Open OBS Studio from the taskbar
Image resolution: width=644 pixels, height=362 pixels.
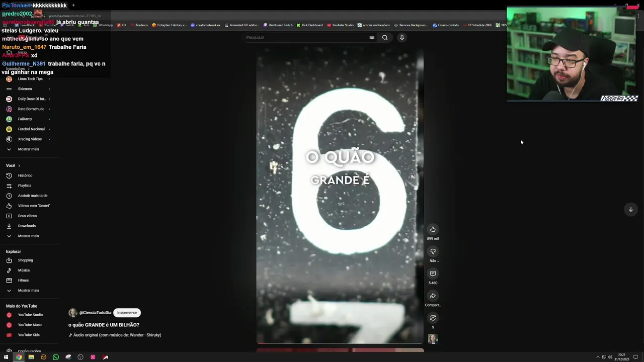point(80,357)
